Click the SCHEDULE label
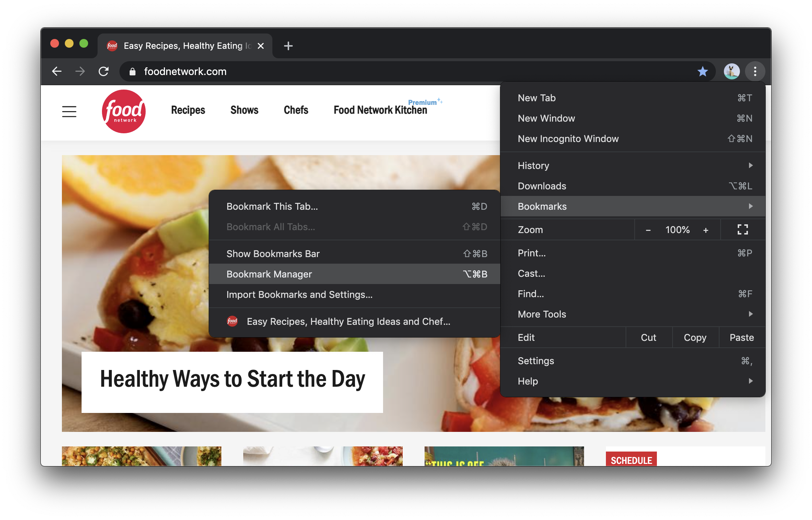812x520 pixels. (x=631, y=460)
